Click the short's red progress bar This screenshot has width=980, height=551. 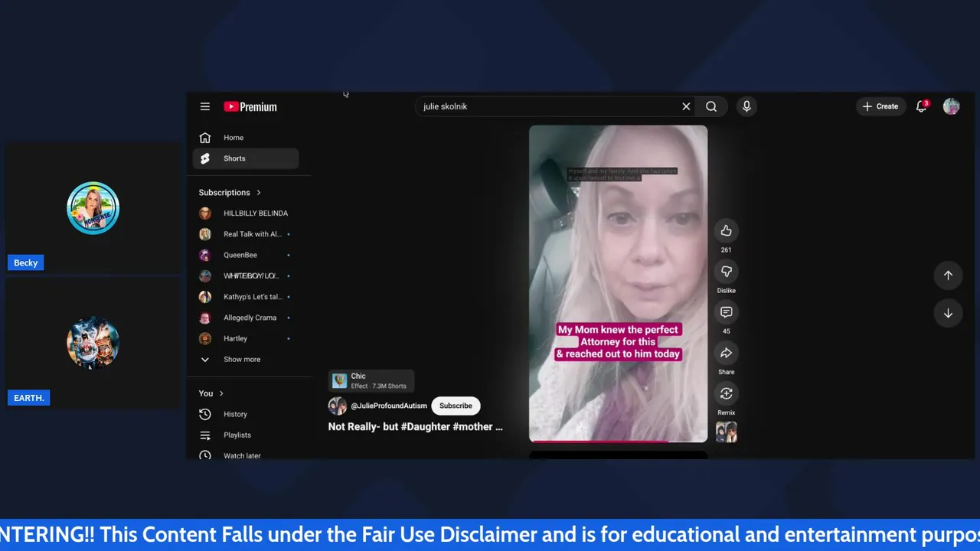[618, 441]
